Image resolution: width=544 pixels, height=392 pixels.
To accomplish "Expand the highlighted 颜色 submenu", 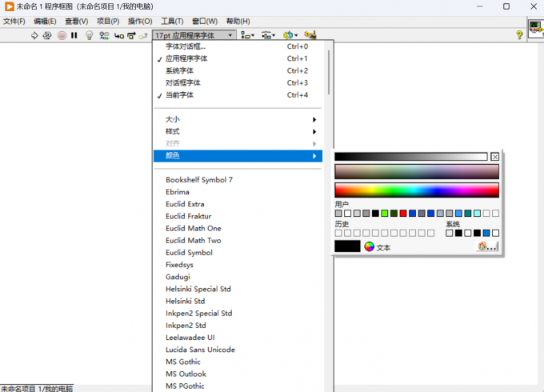I will pyautogui.click(x=238, y=156).
